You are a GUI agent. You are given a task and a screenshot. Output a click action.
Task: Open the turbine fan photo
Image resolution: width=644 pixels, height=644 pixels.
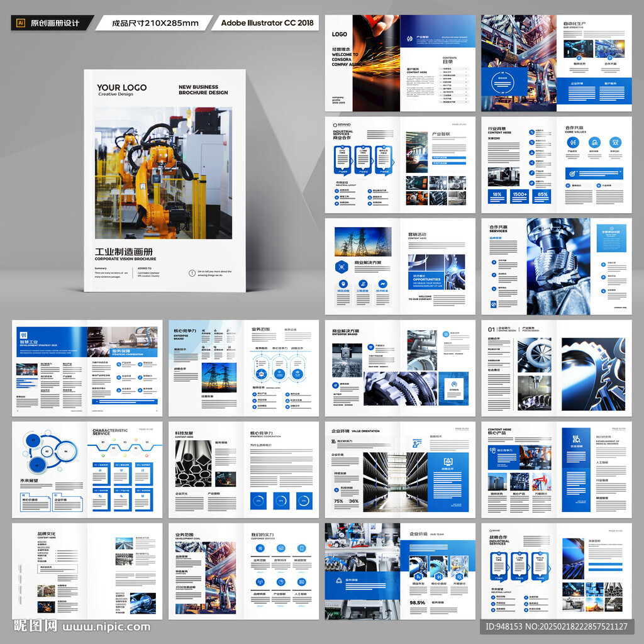click(x=535, y=356)
